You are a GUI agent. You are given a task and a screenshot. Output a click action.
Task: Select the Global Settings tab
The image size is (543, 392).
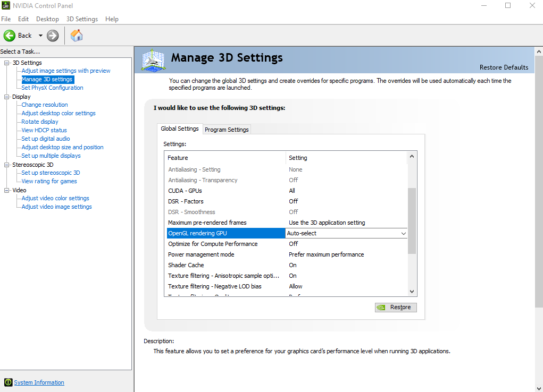coord(180,129)
